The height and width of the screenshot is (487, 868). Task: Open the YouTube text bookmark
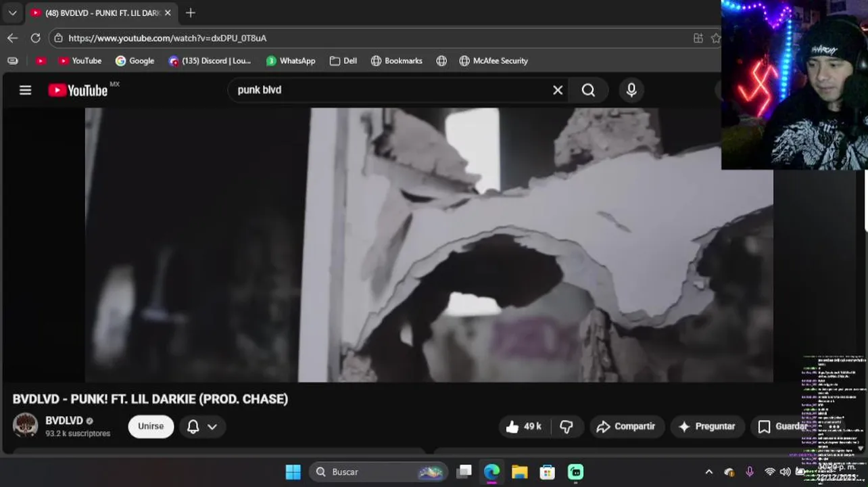point(80,61)
